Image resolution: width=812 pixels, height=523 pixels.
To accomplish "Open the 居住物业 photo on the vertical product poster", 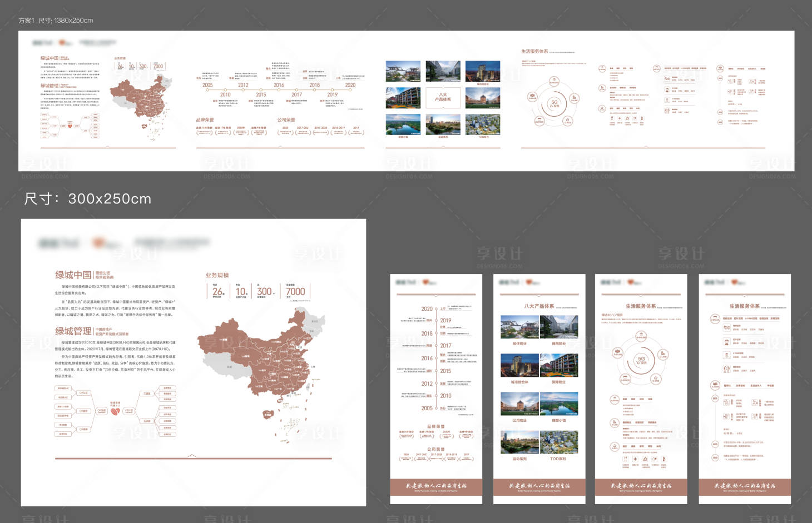I will pyautogui.click(x=519, y=327).
